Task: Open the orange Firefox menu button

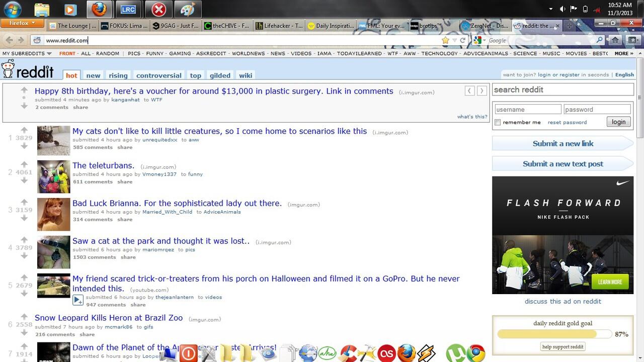Action: [22, 23]
